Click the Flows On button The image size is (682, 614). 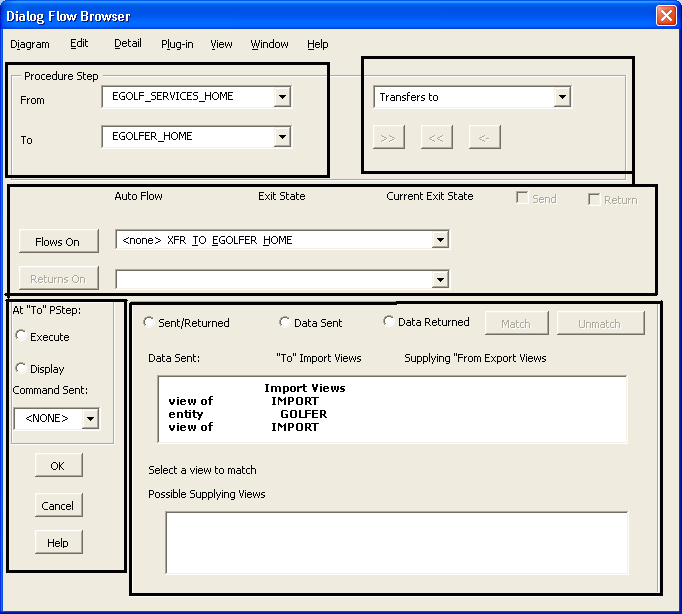[x=58, y=241]
